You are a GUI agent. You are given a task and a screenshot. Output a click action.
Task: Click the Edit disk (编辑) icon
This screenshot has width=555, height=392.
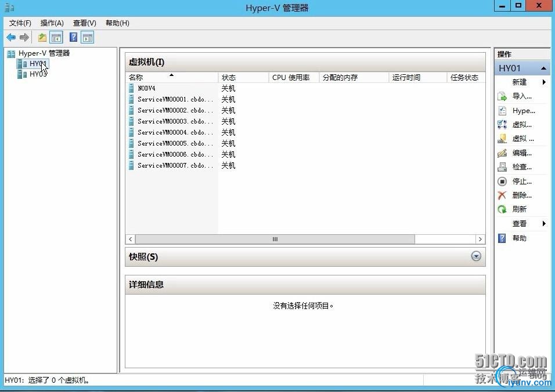502,153
